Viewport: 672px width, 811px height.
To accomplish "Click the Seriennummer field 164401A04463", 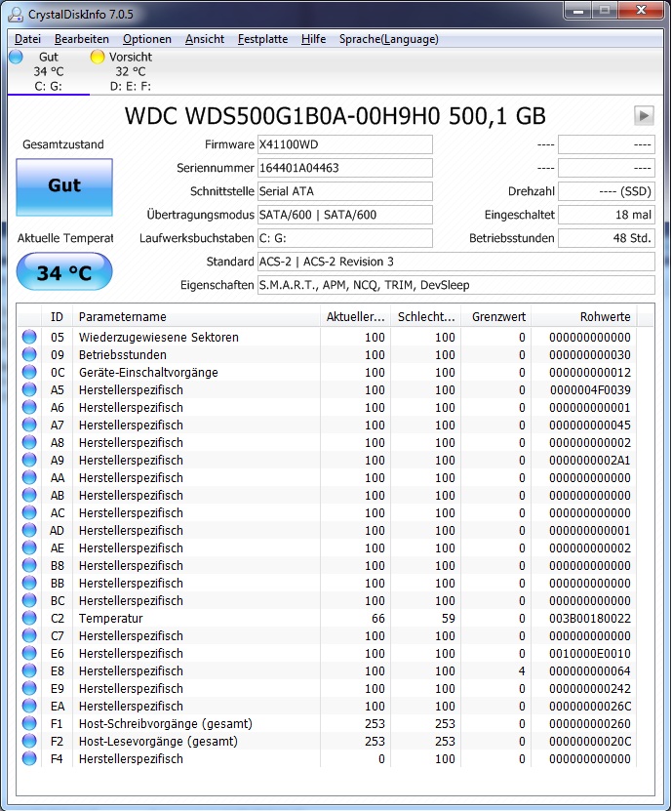I will (345, 168).
